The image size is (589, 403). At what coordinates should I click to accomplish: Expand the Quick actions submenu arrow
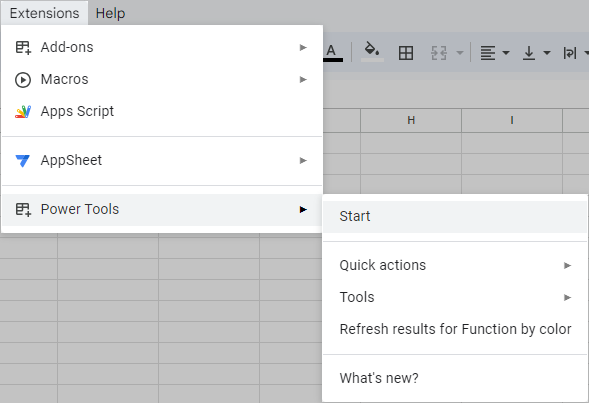coord(567,266)
